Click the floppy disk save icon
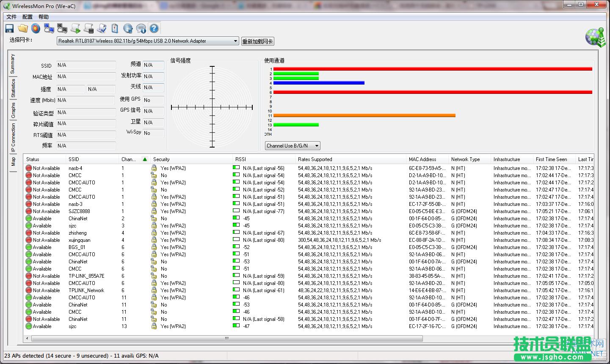Viewport: 610px width, 364px height. point(9,28)
